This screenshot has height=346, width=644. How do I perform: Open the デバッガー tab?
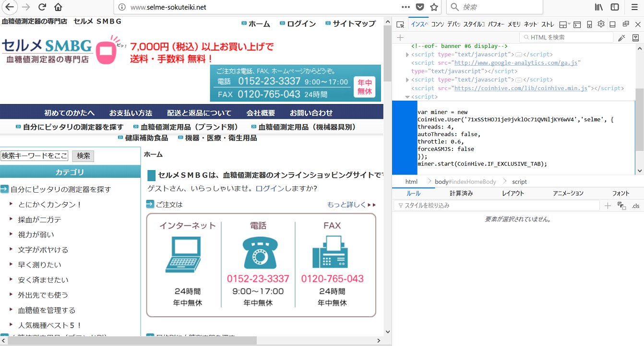click(453, 24)
